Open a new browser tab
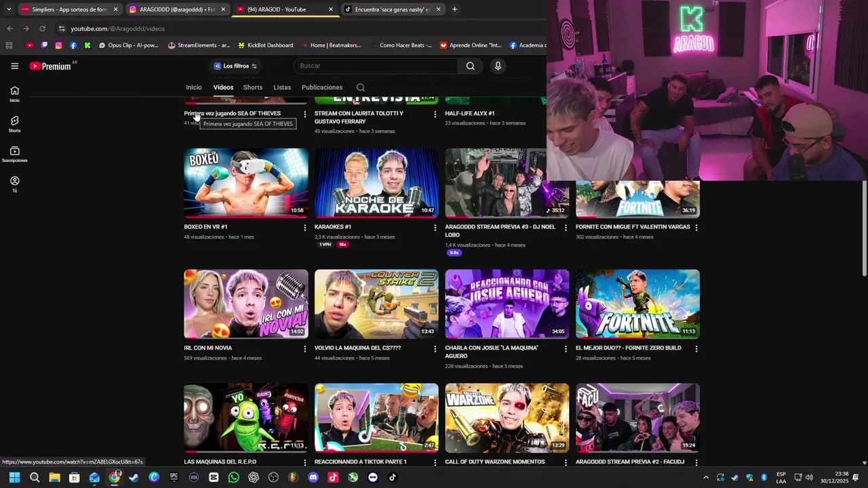This screenshot has height=488, width=868. [x=454, y=9]
